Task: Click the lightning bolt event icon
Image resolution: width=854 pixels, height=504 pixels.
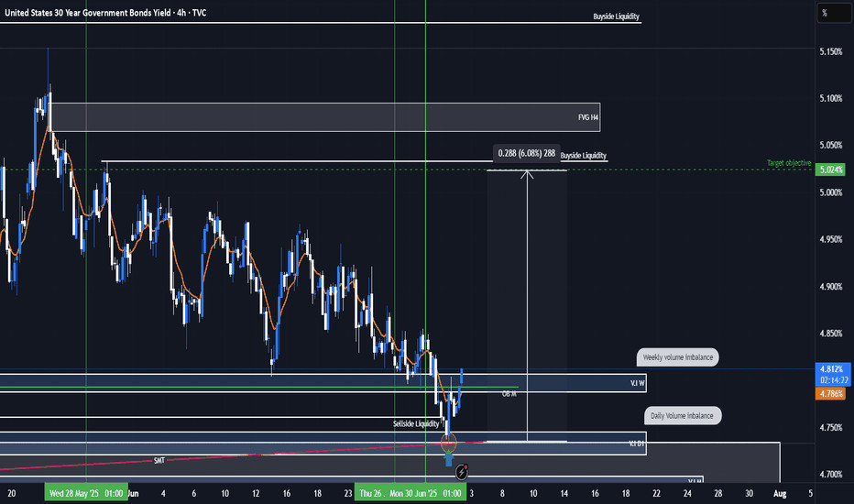Action: click(x=462, y=471)
